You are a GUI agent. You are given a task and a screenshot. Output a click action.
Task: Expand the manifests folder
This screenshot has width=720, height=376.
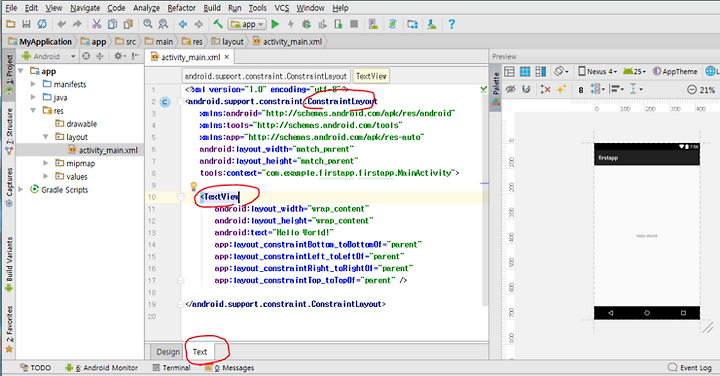click(33, 84)
